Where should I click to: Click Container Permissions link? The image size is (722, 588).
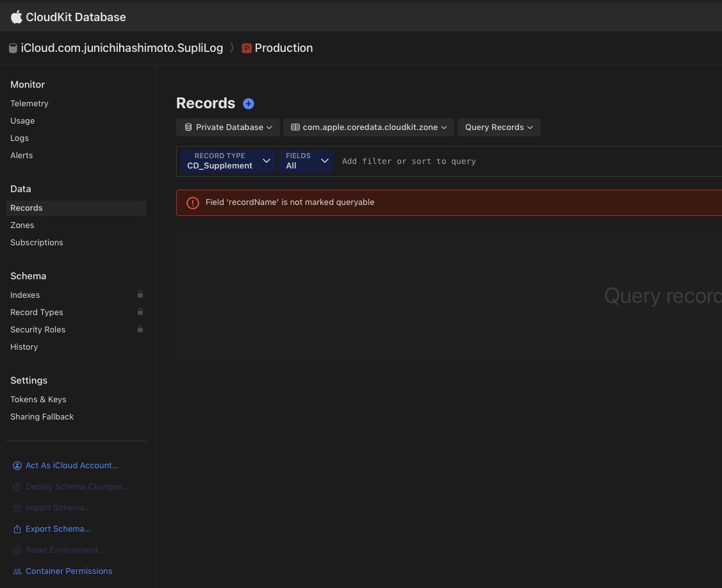[x=69, y=571]
